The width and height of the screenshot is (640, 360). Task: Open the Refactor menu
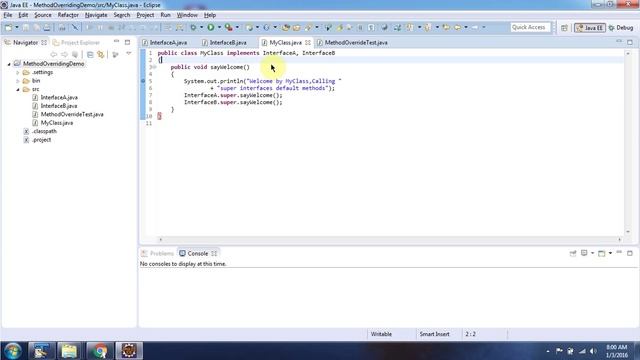pyautogui.click(x=68, y=15)
